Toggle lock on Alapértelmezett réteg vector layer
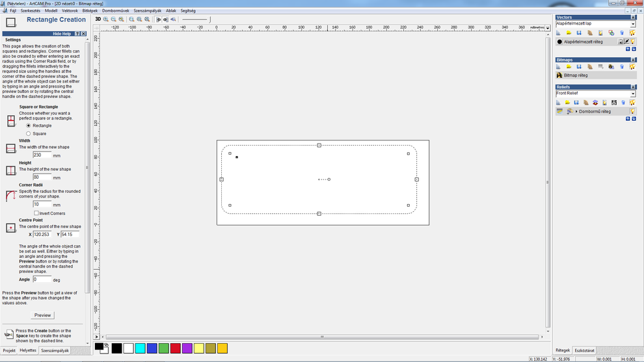This screenshot has height=362, width=644. [620, 42]
